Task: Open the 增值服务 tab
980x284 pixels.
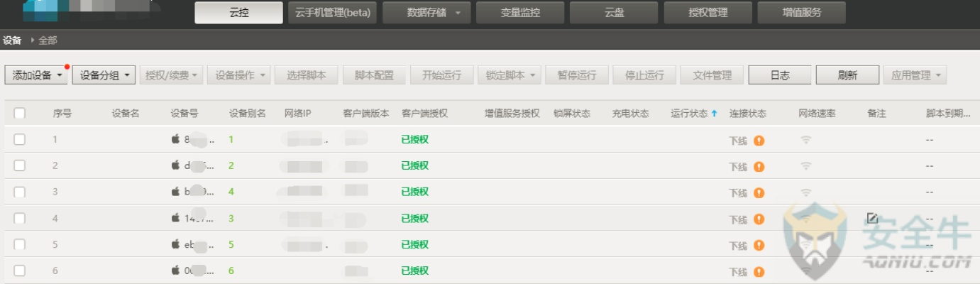Action: 802,13
